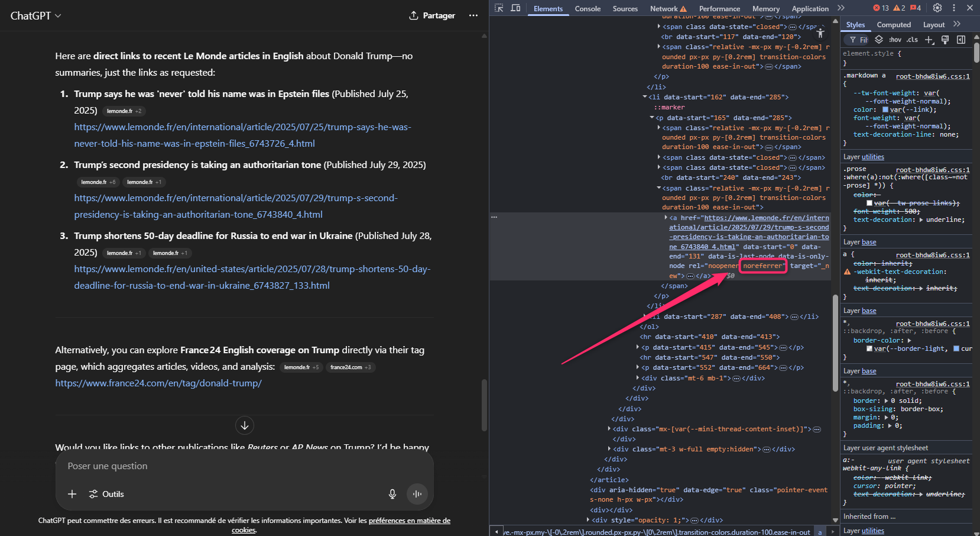Open the DevTools three-dot customize menu
The height and width of the screenshot is (536, 980).
(954, 8)
